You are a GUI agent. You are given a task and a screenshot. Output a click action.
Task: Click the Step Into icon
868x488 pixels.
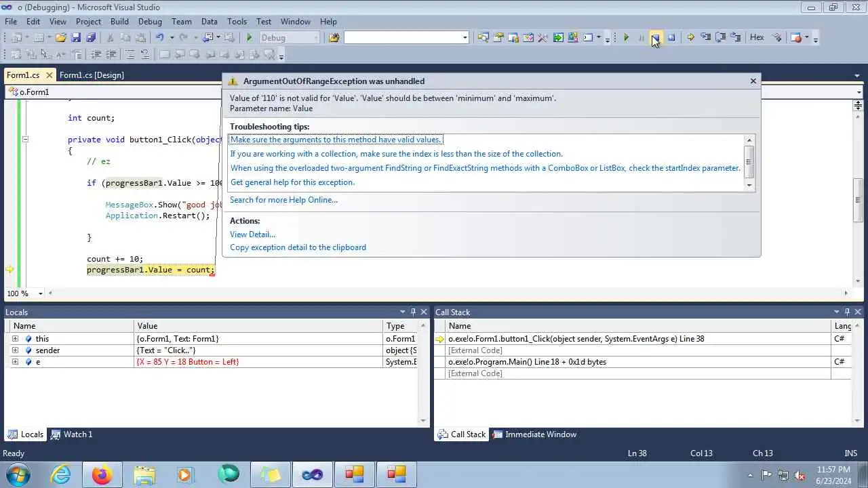pyautogui.click(x=705, y=37)
